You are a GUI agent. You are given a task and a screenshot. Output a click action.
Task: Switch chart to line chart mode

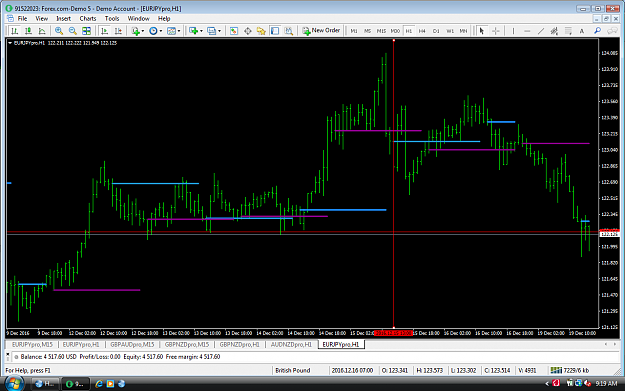42,31
